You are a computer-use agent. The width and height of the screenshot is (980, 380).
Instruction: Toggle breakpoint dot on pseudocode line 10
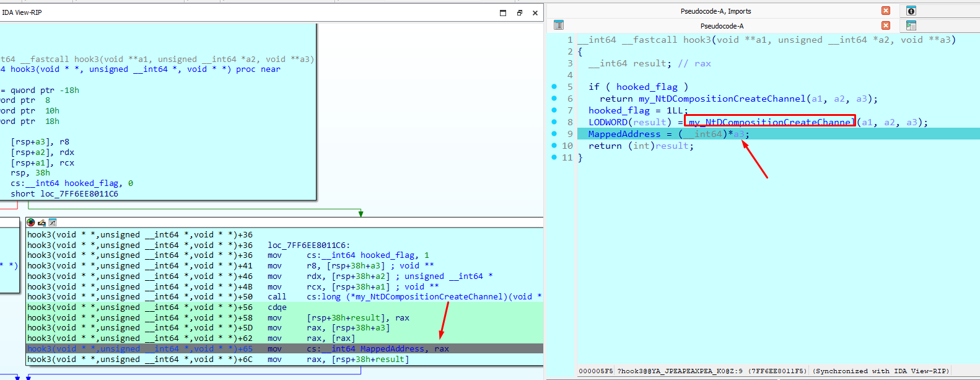554,146
